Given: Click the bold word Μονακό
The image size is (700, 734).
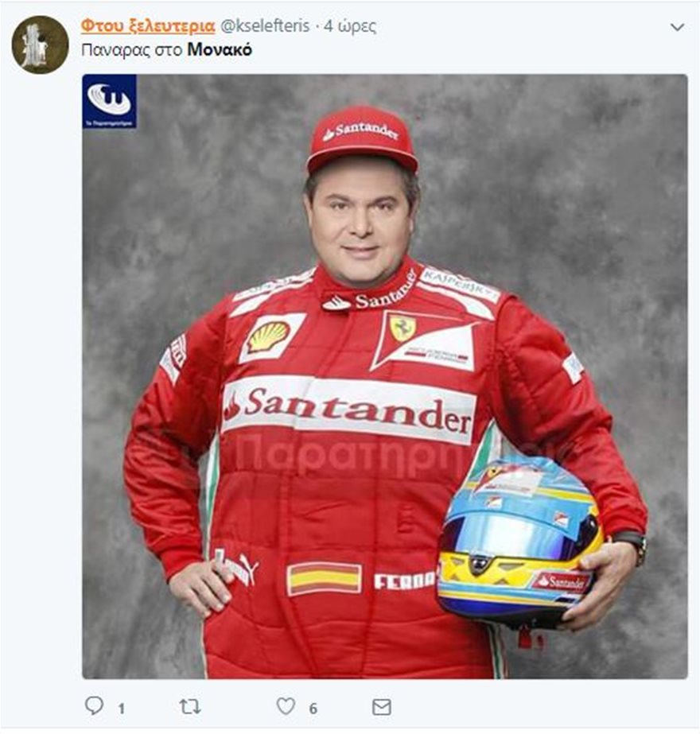Looking at the screenshot, I should click(x=220, y=49).
